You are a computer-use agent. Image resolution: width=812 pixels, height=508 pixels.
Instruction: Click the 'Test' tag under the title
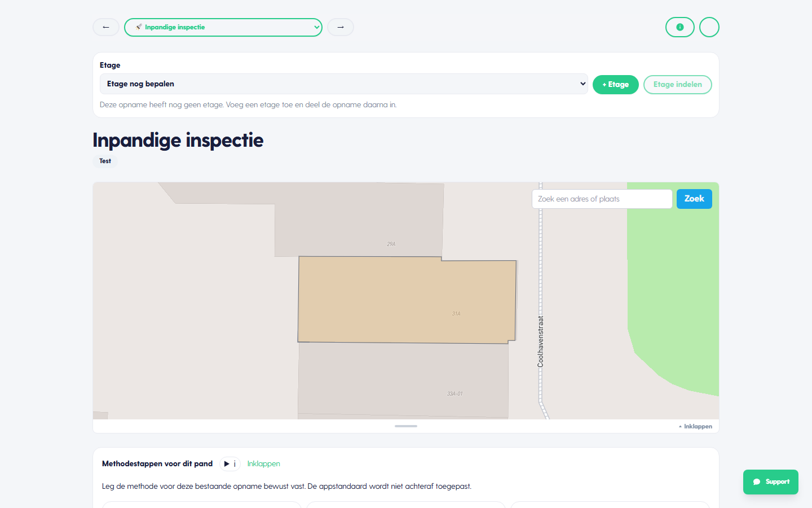[x=105, y=161]
